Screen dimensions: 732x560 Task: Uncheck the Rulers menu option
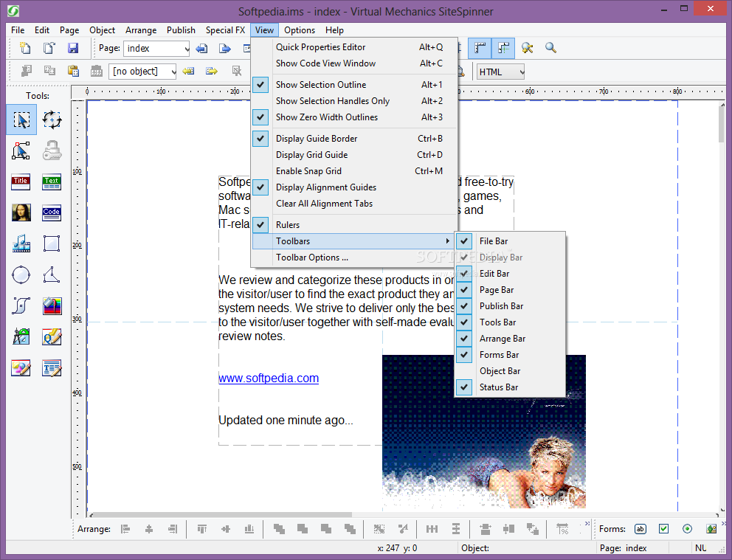point(353,225)
